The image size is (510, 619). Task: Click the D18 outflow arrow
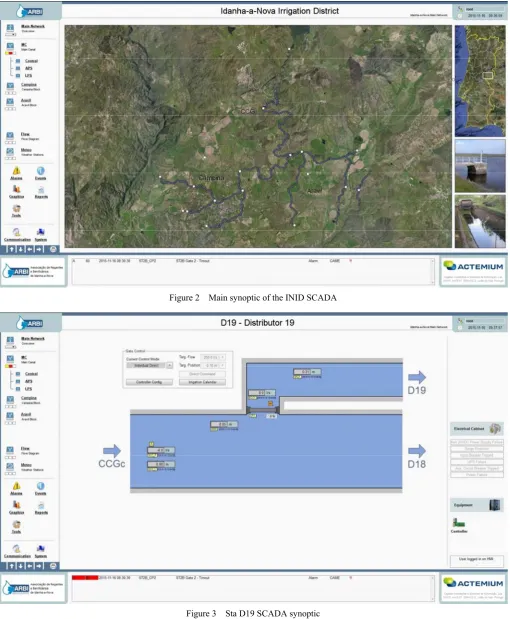click(417, 451)
